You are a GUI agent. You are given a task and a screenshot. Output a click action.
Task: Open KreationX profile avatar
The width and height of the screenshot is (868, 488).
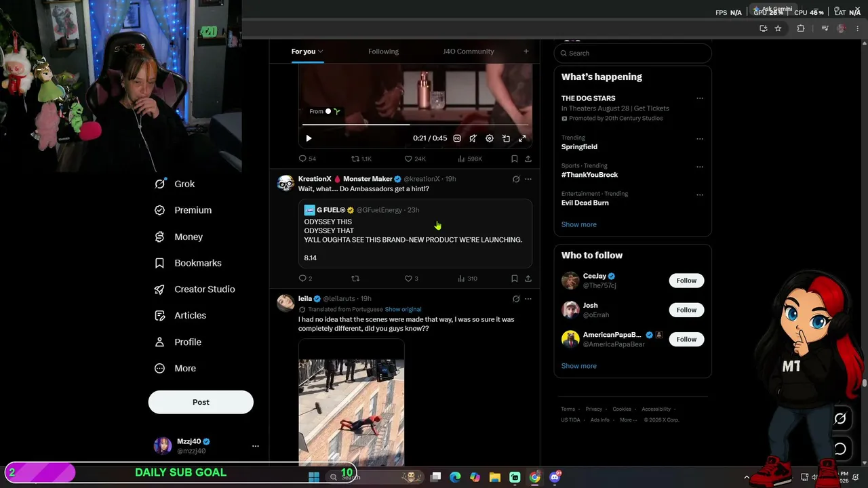(x=285, y=184)
